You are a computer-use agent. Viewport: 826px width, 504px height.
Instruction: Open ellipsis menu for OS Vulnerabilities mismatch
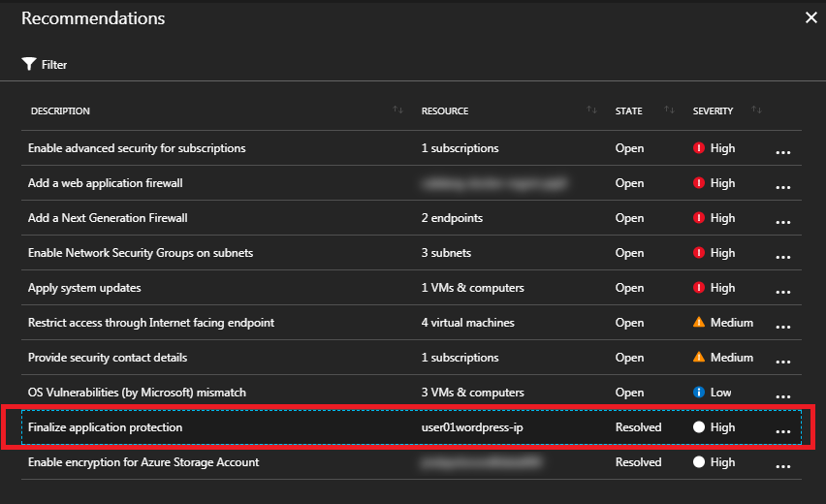782,396
